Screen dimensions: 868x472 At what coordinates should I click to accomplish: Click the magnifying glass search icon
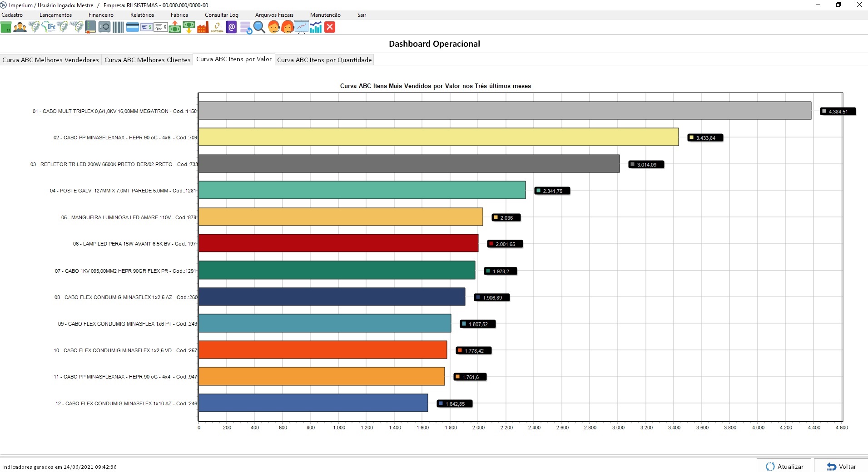tap(259, 27)
